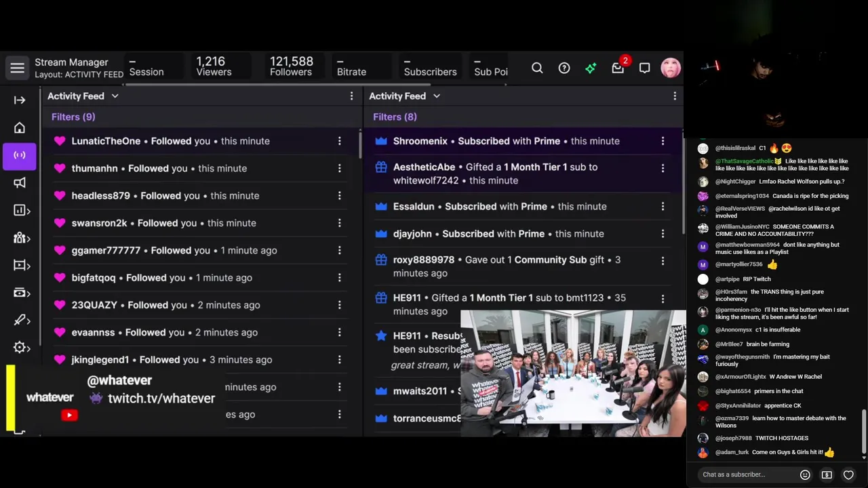Expand the left sidebar arrow icon
This screenshot has width=868, height=488.
pos(20,100)
